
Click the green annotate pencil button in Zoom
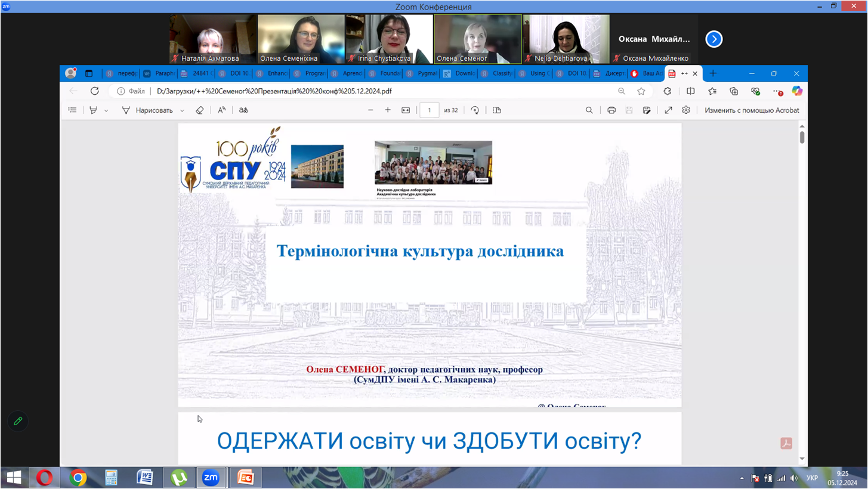(18, 421)
